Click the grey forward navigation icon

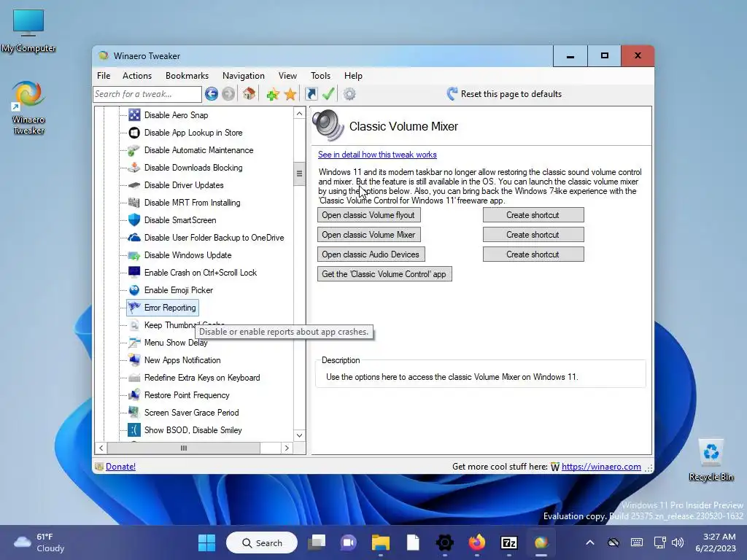(228, 94)
